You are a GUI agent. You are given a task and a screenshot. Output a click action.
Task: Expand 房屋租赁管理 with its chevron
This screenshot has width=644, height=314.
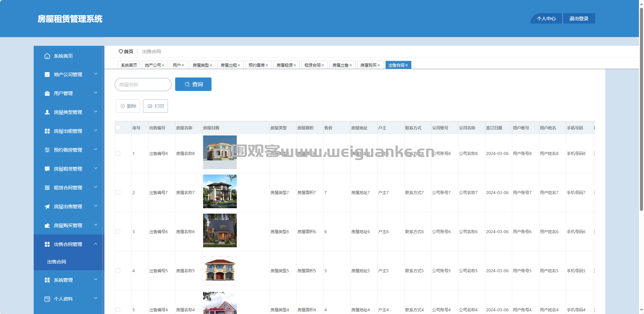click(96, 168)
